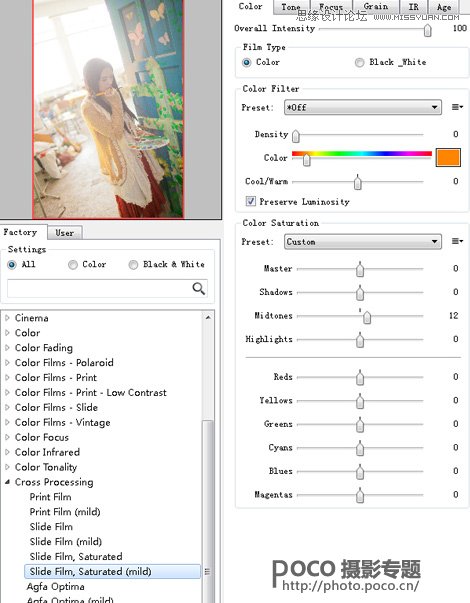The image size is (470, 603).
Task: Expand the Cinema preset category
Action: tap(7, 318)
